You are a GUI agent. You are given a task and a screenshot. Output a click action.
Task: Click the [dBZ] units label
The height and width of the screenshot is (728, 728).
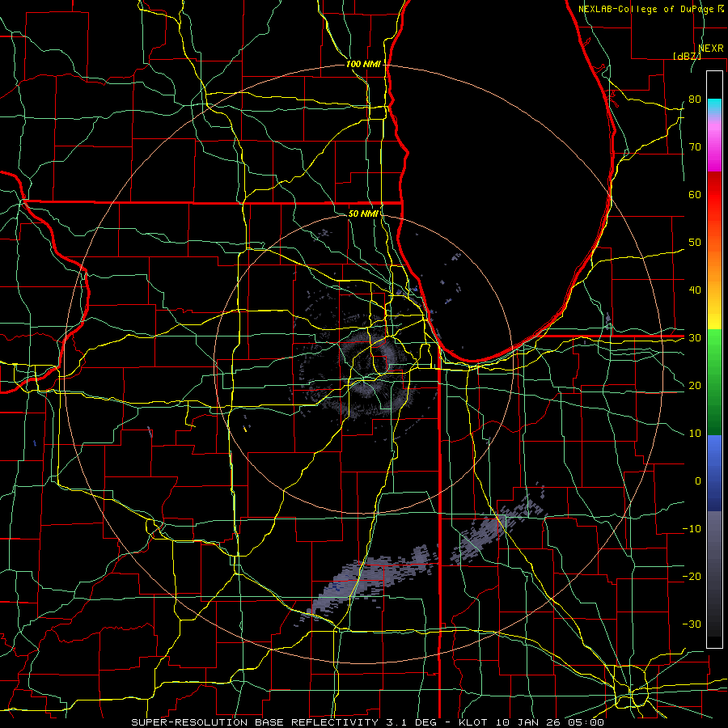click(687, 56)
